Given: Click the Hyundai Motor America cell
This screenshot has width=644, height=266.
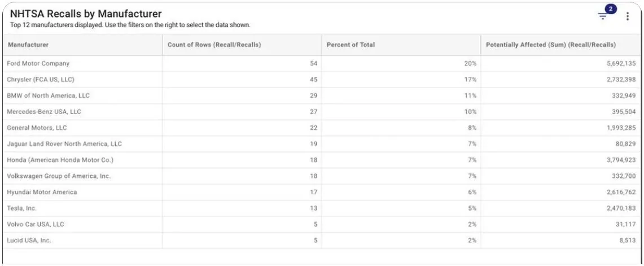Looking at the screenshot, I should coord(42,192).
